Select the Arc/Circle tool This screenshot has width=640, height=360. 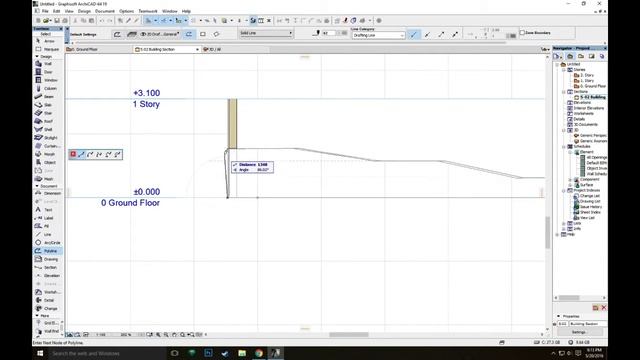click(48, 242)
